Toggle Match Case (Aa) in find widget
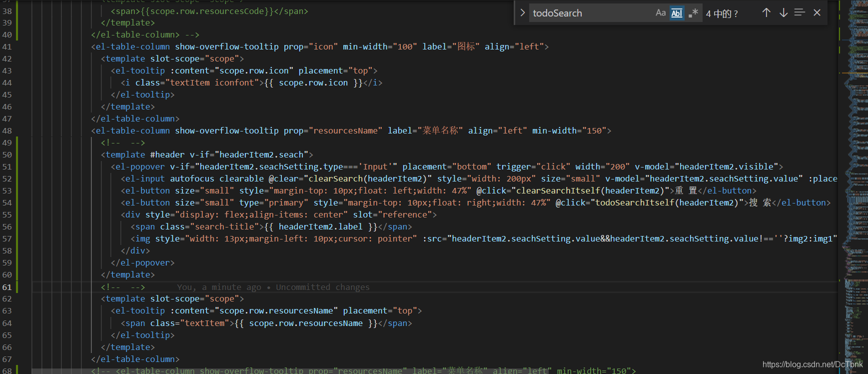 (661, 13)
